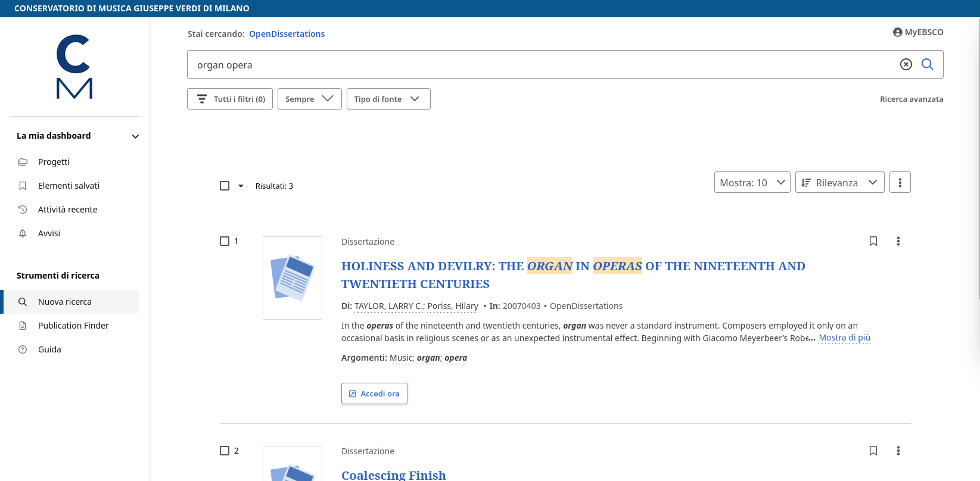
Task: Open more options menu for result 1
Action: click(898, 241)
